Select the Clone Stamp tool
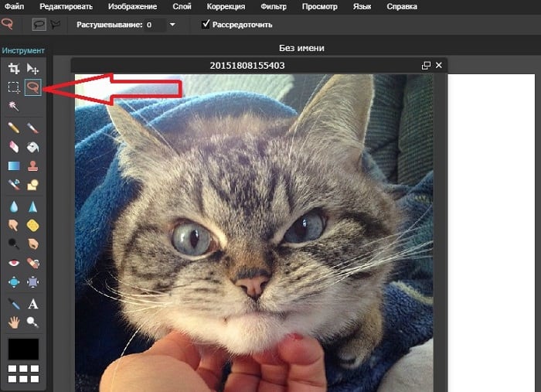This screenshot has height=392, width=541. pyautogui.click(x=32, y=165)
